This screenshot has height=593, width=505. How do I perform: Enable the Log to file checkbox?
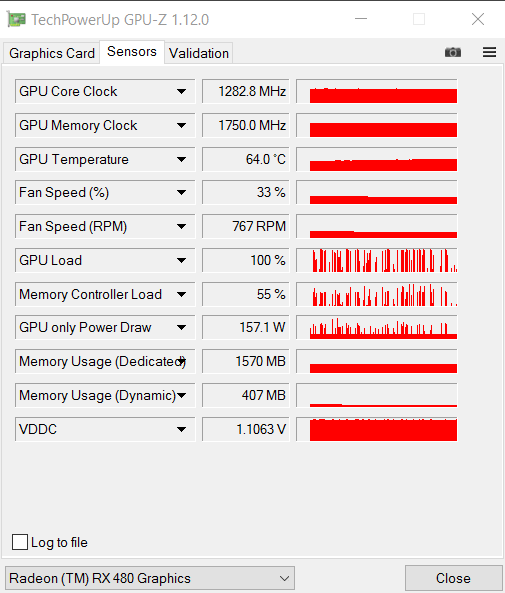20,542
